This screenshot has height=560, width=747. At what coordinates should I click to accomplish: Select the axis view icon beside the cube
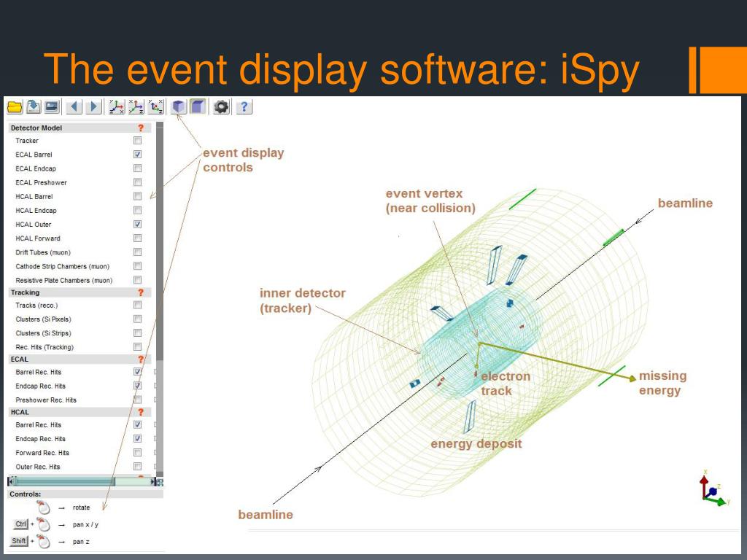click(155, 106)
